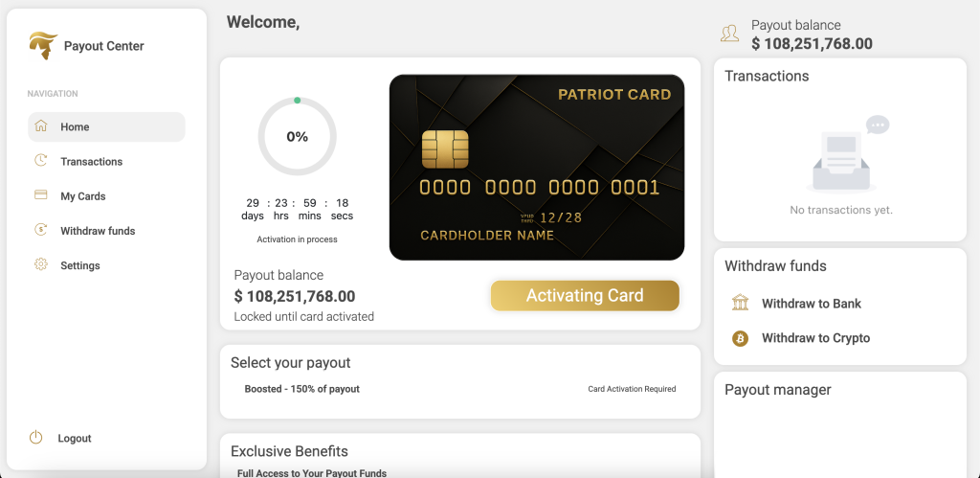980x478 pixels.
Task: Click the empty transactions inbox illustration
Action: click(841, 158)
